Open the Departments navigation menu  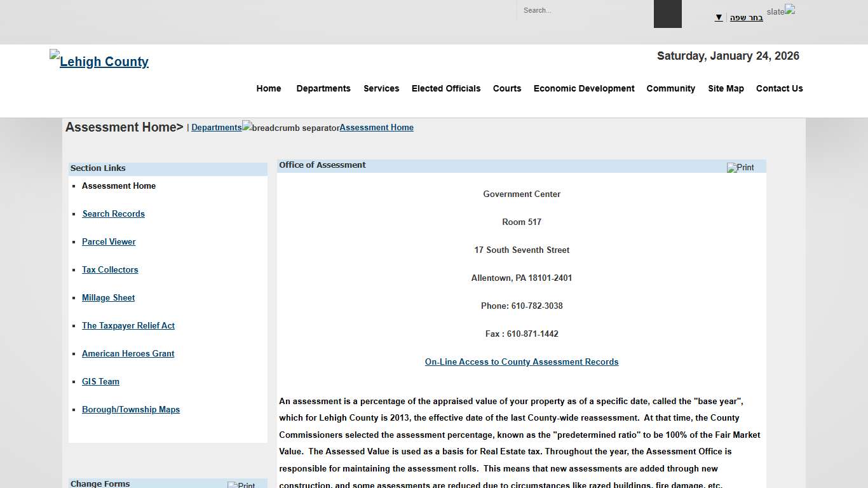point(323,88)
